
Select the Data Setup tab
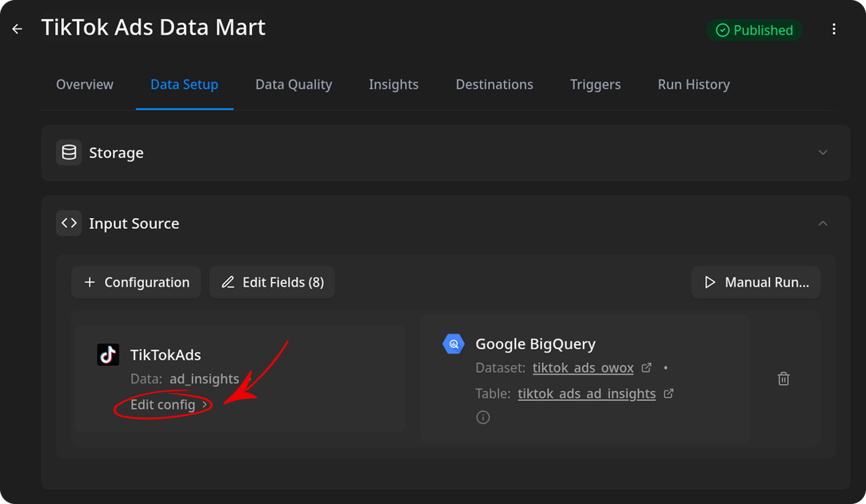coord(184,85)
